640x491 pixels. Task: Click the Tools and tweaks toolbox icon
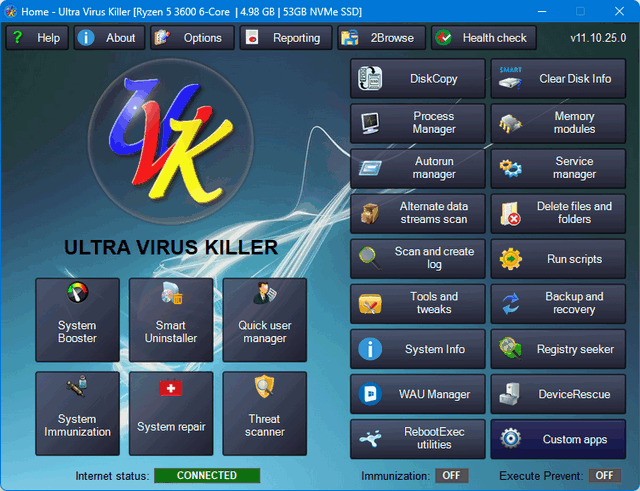click(370, 304)
